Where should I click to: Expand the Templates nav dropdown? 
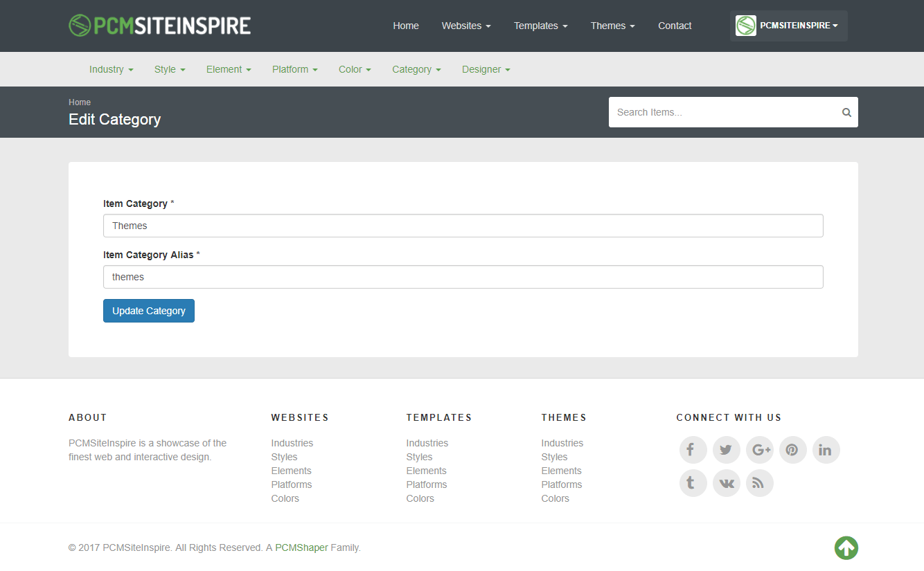(540, 26)
